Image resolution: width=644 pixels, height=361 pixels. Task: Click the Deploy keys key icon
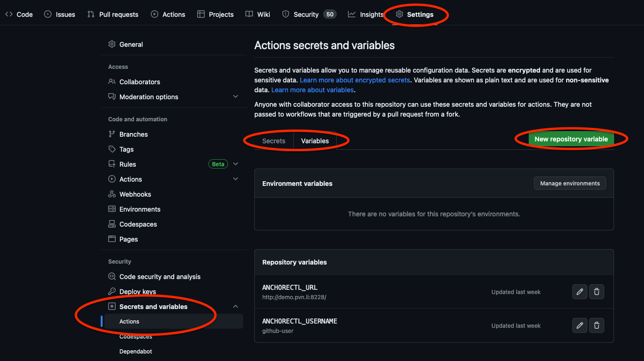pos(112,292)
